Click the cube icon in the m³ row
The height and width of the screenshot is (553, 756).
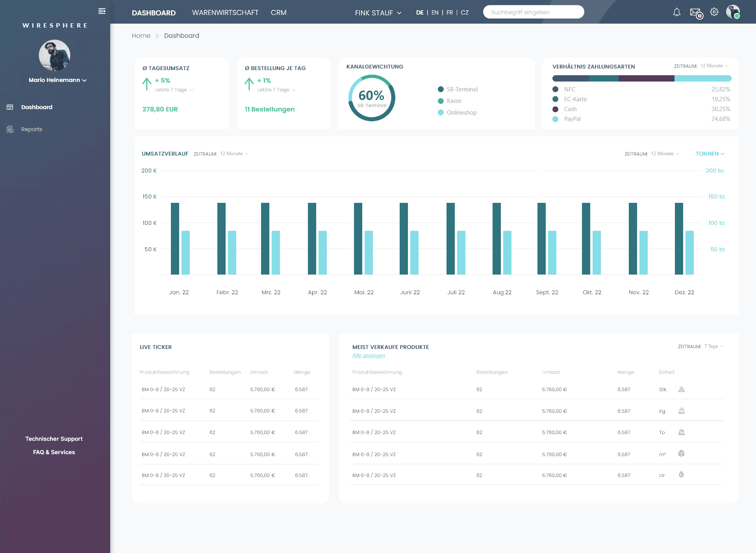682,454
